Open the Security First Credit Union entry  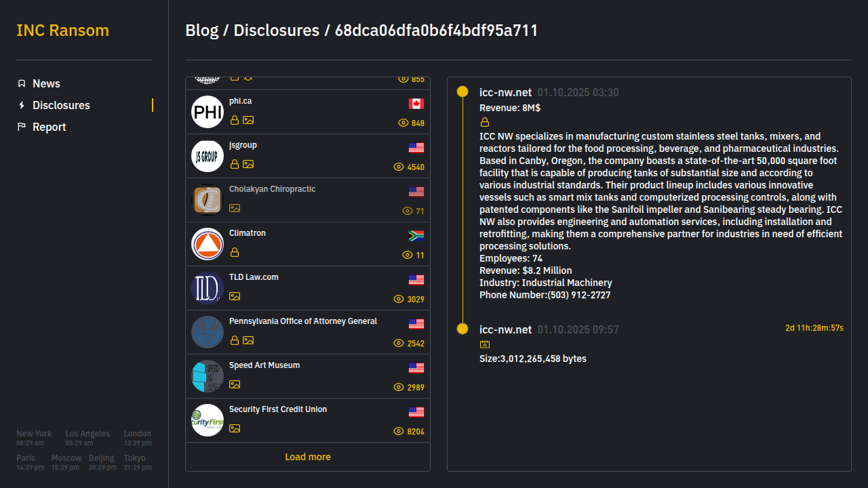point(278,409)
